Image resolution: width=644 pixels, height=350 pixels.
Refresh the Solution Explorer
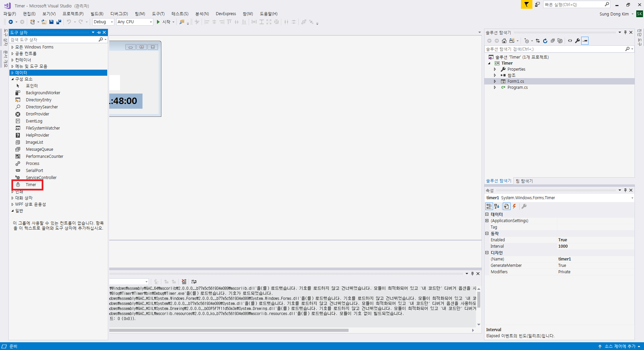pyautogui.click(x=545, y=41)
